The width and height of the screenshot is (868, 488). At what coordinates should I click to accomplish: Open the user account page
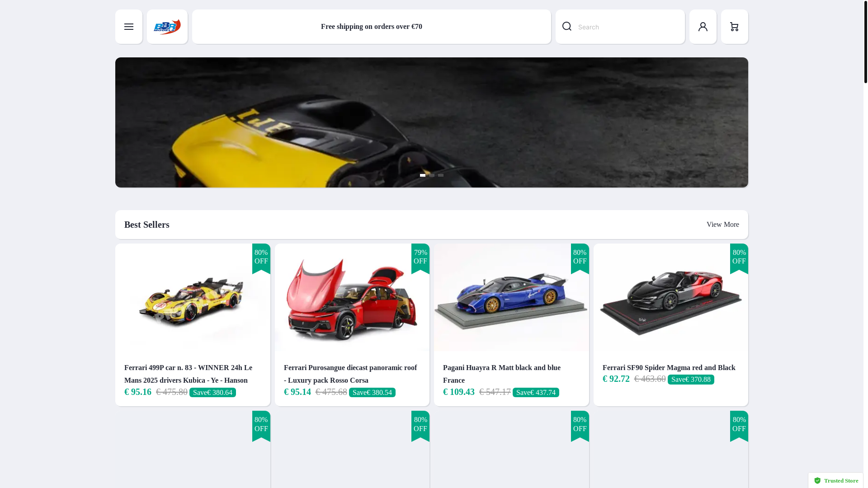[x=703, y=27]
